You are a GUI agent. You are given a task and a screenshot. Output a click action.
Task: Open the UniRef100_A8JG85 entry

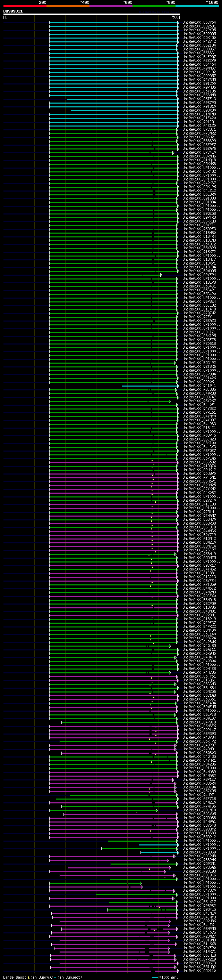click(x=199, y=389)
